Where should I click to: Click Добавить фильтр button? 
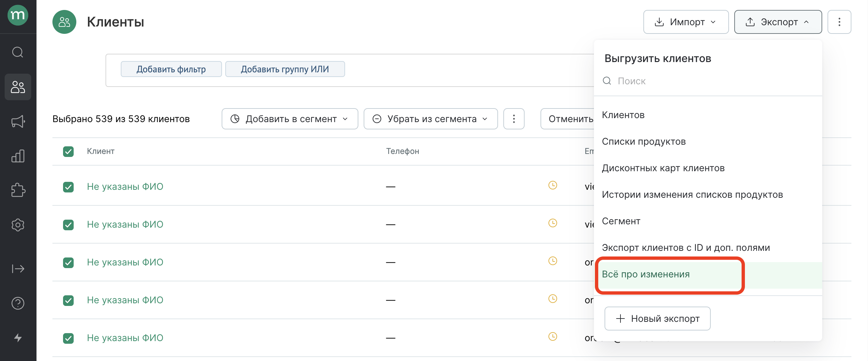171,69
